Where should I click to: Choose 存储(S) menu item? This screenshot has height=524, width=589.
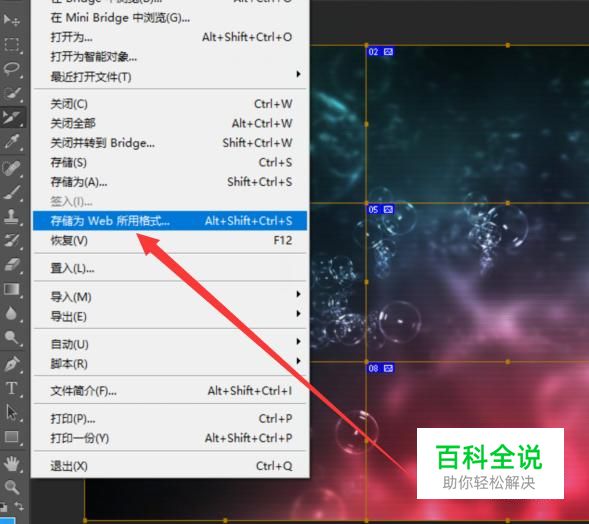(170, 162)
